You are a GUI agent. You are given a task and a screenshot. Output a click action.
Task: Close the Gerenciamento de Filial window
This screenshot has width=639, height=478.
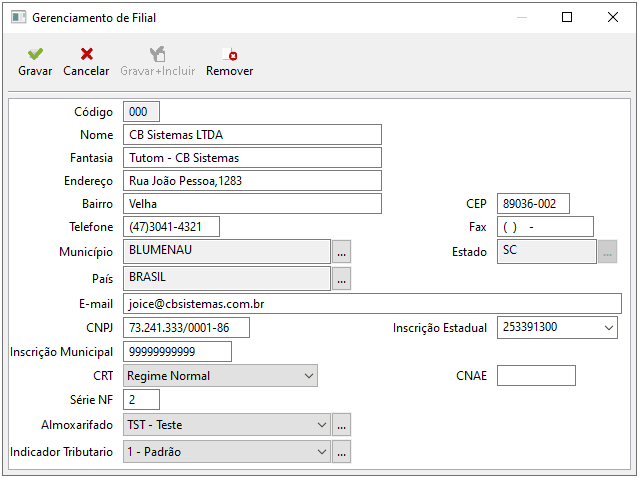(x=613, y=17)
